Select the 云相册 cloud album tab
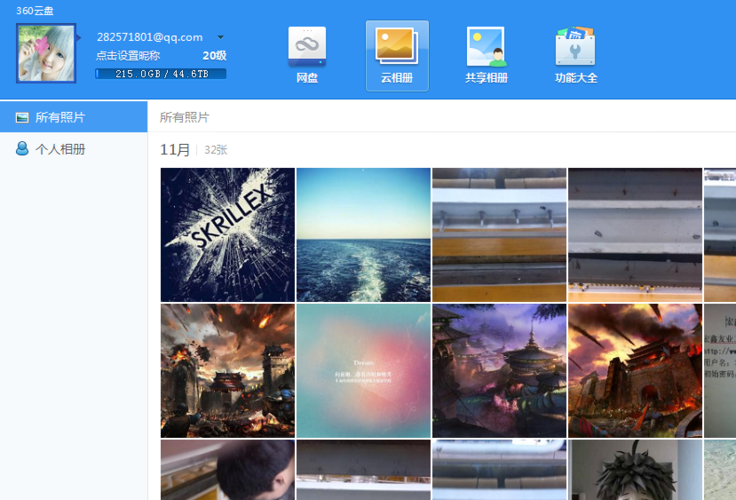 [397, 55]
